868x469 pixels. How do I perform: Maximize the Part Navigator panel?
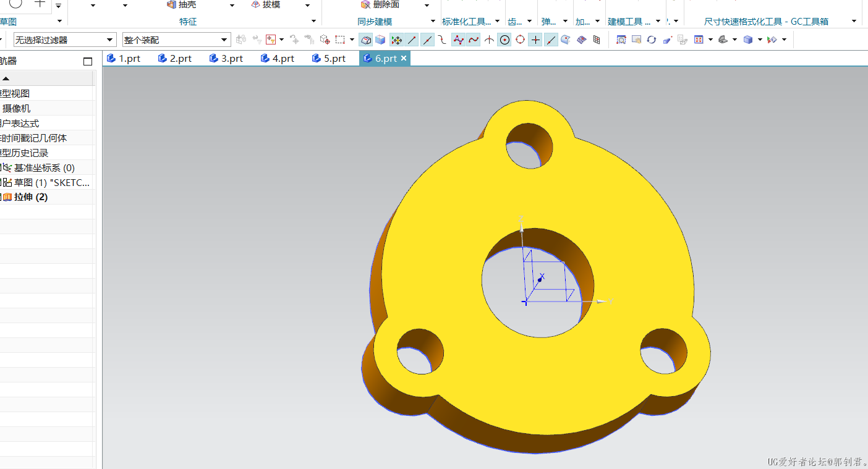(88, 61)
